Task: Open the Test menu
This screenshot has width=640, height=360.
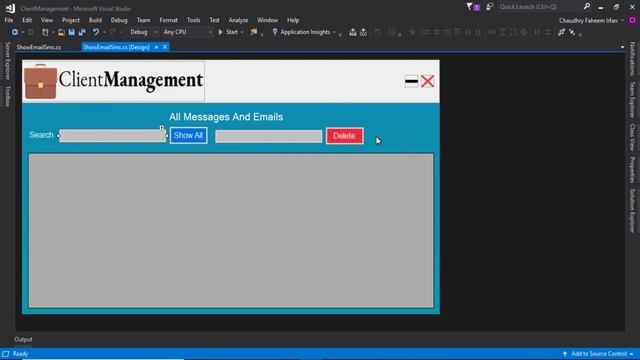Action: point(214,20)
